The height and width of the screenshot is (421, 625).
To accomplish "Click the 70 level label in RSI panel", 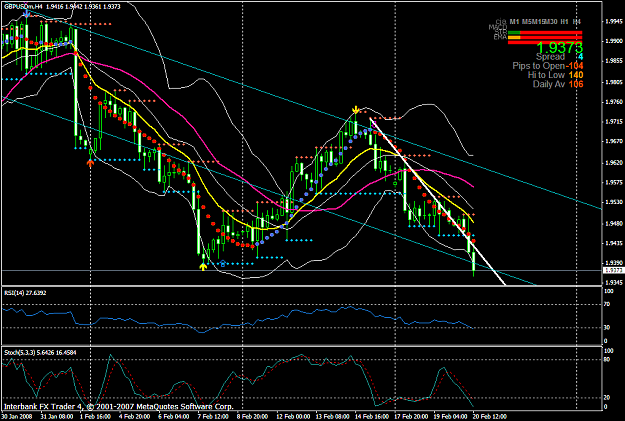I will [607, 304].
